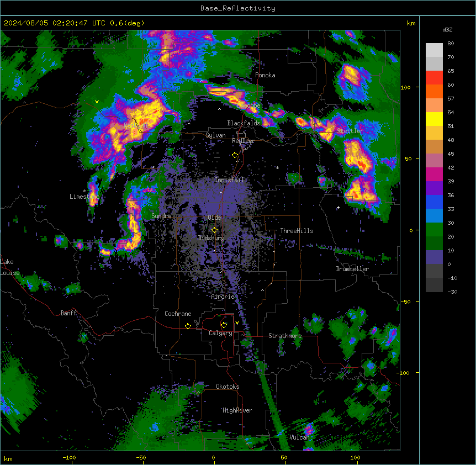Click the Airdrie city label
The image size is (476, 465).
click(x=223, y=297)
